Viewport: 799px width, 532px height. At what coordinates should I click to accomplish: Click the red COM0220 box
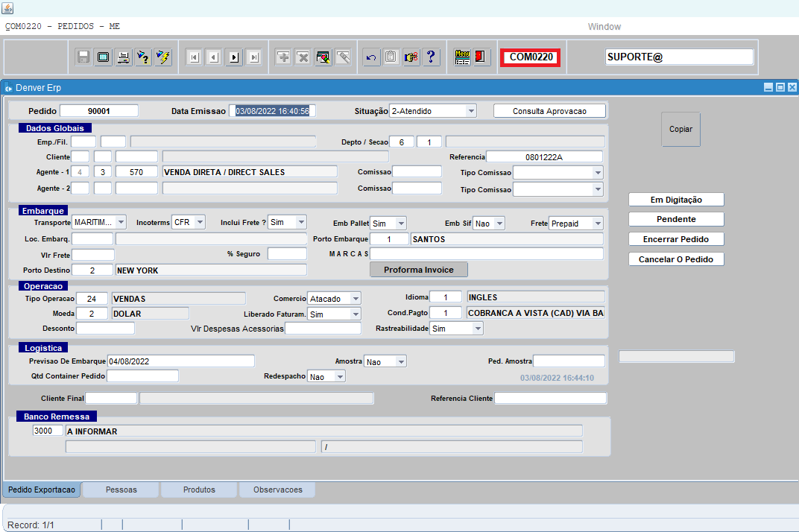(x=531, y=57)
